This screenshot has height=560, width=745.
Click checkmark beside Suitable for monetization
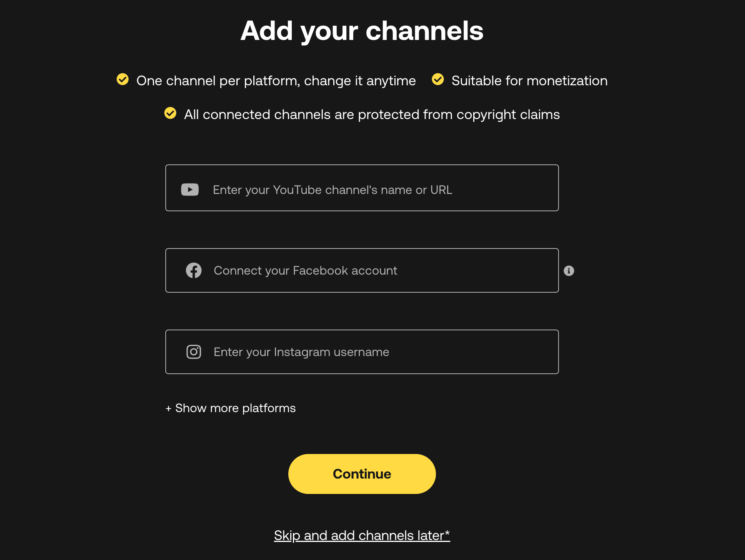pyautogui.click(x=438, y=79)
